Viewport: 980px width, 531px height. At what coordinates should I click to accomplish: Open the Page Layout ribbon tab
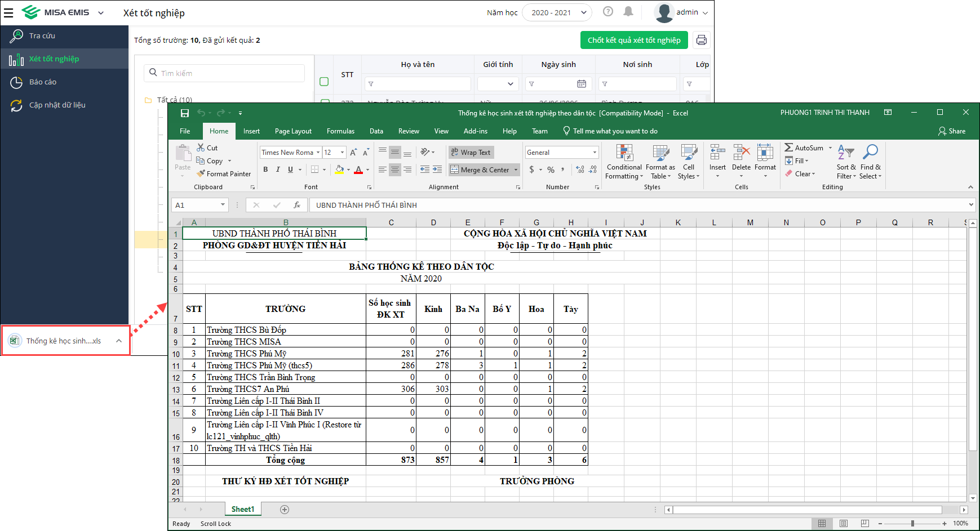tap(293, 131)
